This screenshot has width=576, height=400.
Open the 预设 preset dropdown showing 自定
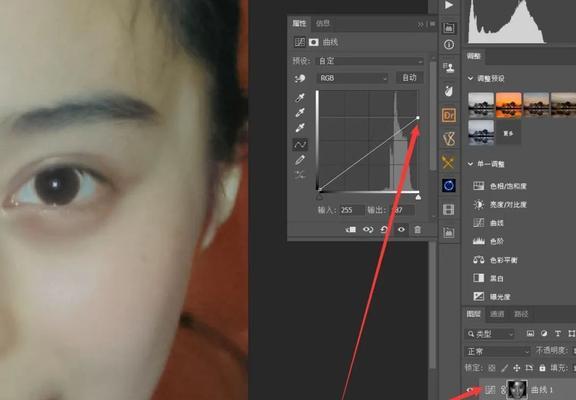[x=370, y=61]
